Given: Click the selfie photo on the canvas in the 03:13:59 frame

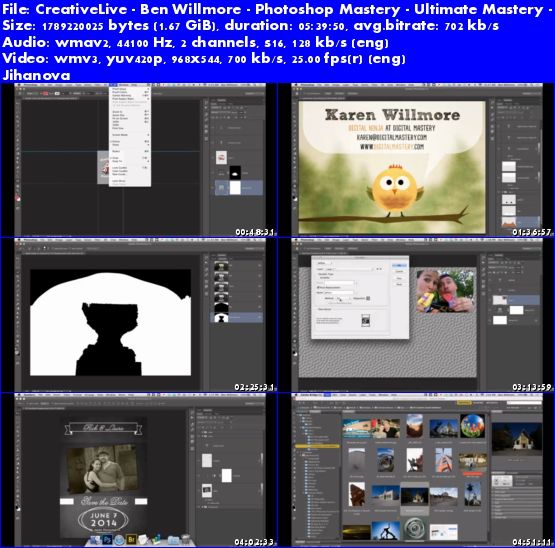Looking at the screenshot, I should coord(445,291).
